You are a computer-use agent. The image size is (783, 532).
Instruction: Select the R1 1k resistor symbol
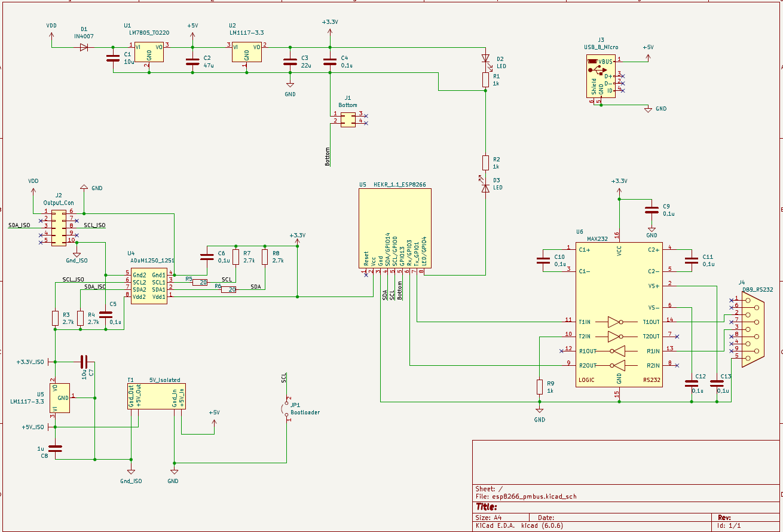[485, 80]
